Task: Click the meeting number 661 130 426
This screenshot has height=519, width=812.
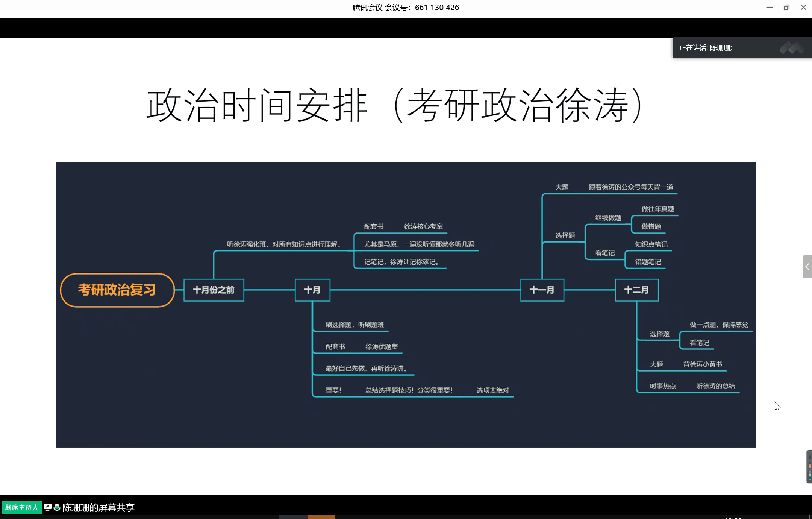Action: (x=437, y=8)
